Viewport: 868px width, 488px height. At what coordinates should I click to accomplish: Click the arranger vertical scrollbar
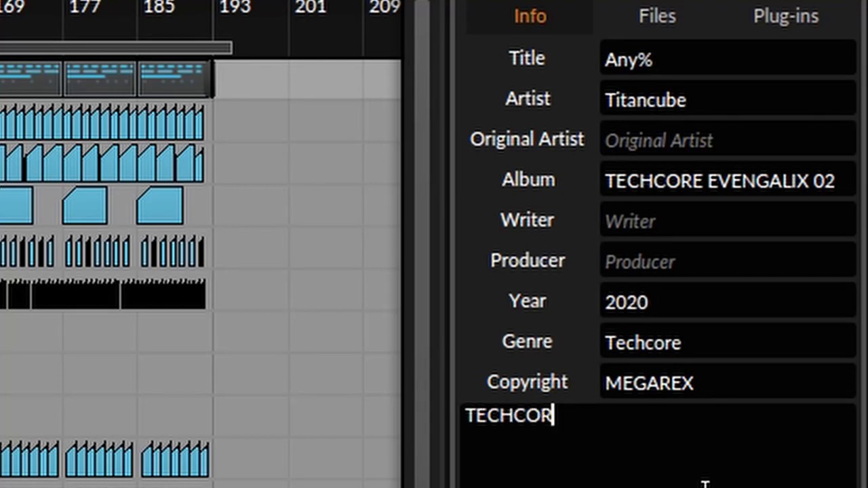tap(421, 244)
